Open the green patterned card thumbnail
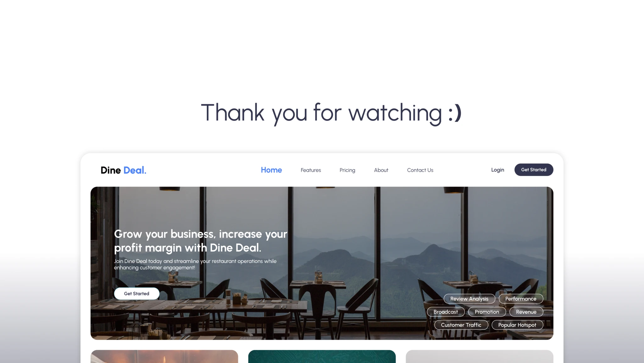Viewport: 644px width, 363px height. pos(322,356)
